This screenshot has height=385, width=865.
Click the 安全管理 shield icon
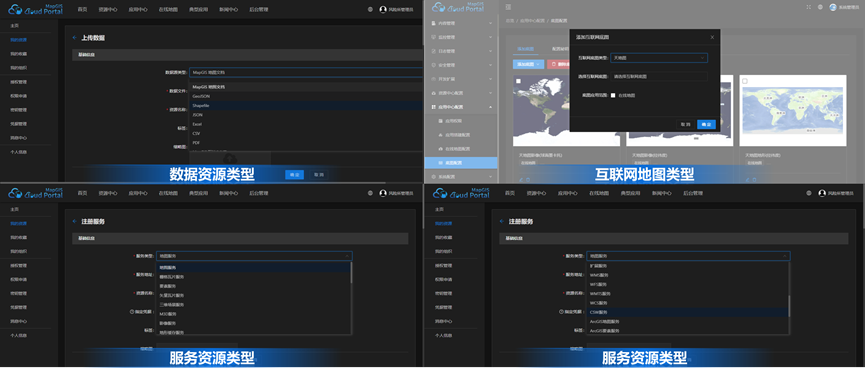point(434,65)
